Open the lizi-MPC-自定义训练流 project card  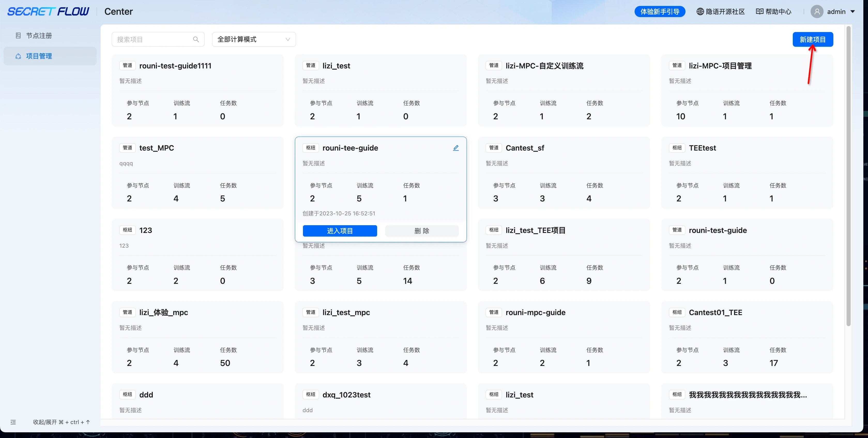pos(564,91)
